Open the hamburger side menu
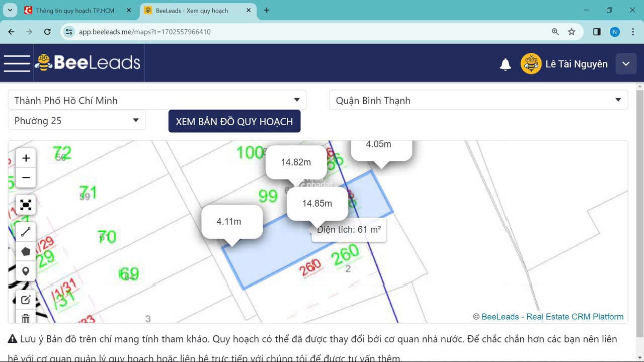Image resolution: width=644 pixels, height=362 pixels. (17, 63)
